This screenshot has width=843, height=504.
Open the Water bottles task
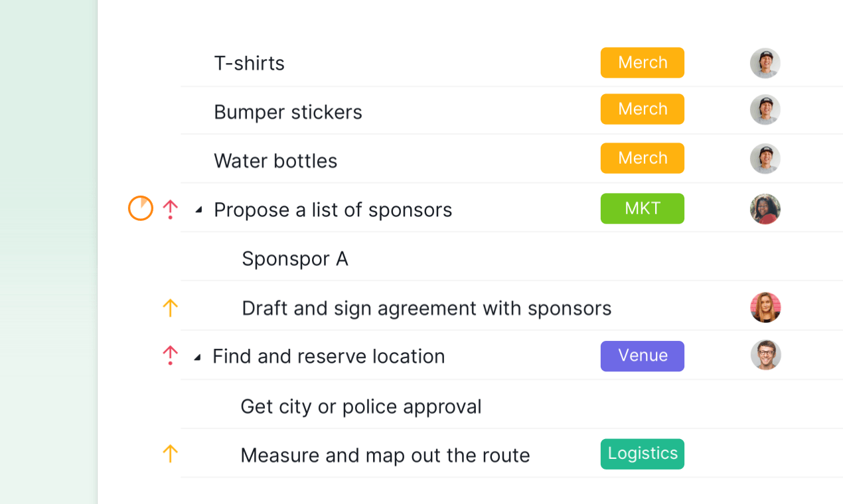(275, 160)
